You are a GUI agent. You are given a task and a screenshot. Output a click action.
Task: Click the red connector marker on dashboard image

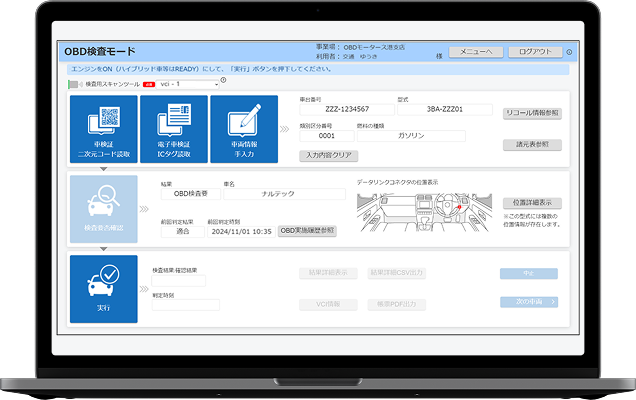point(460,207)
